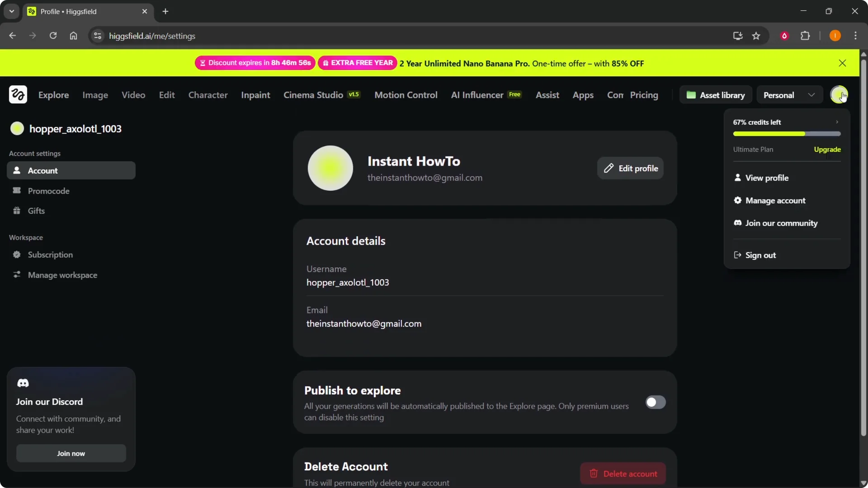Click the Upgrade link next to Ultimate Plan
Screen dimensions: 868x488
coord(826,149)
